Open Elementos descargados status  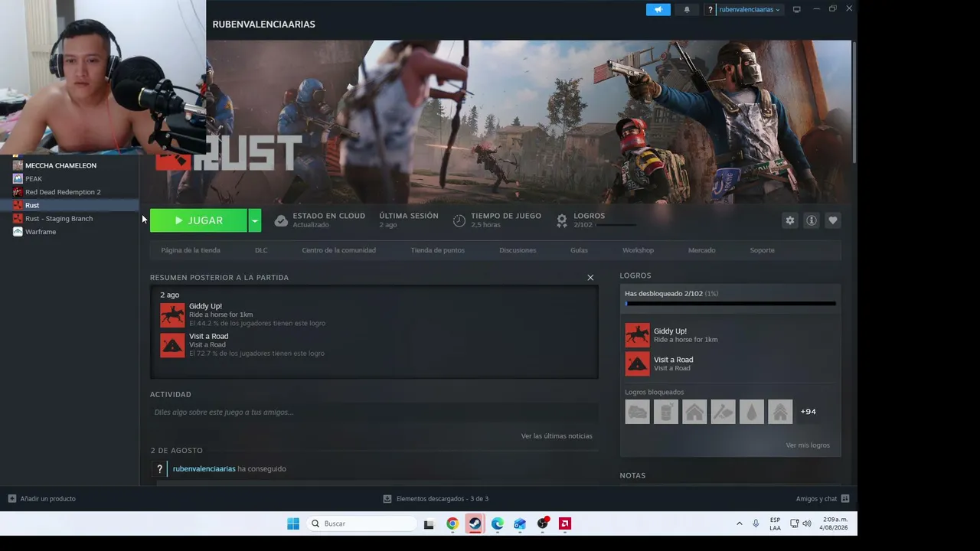[x=442, y=499]
